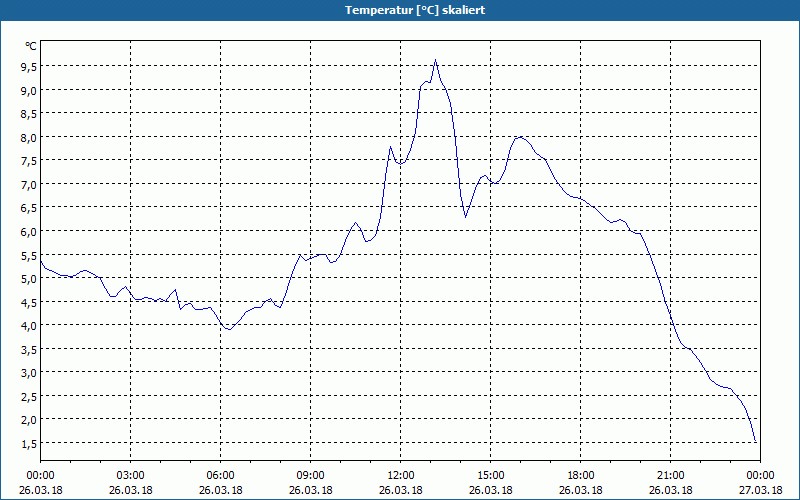This screenshot has width=800, height=500.
Task: Click the 12:00 time axis label
Action: pyautogui.click(x=401, y=476)
